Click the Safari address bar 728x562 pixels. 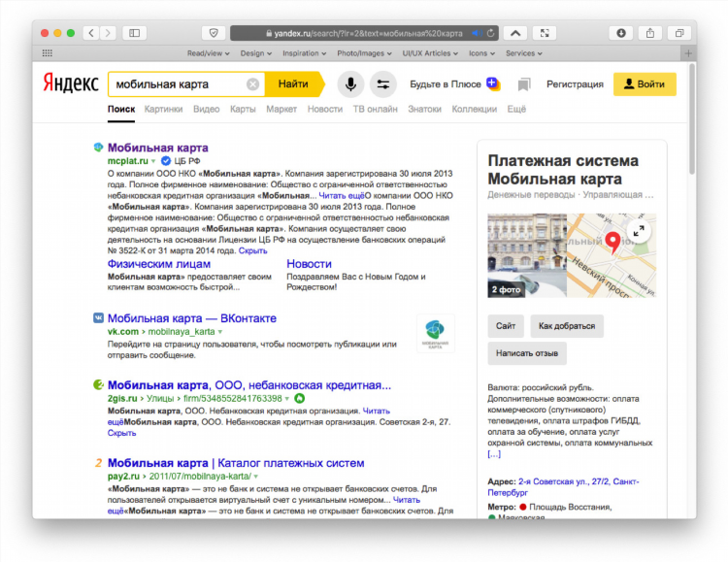point(364,33)
